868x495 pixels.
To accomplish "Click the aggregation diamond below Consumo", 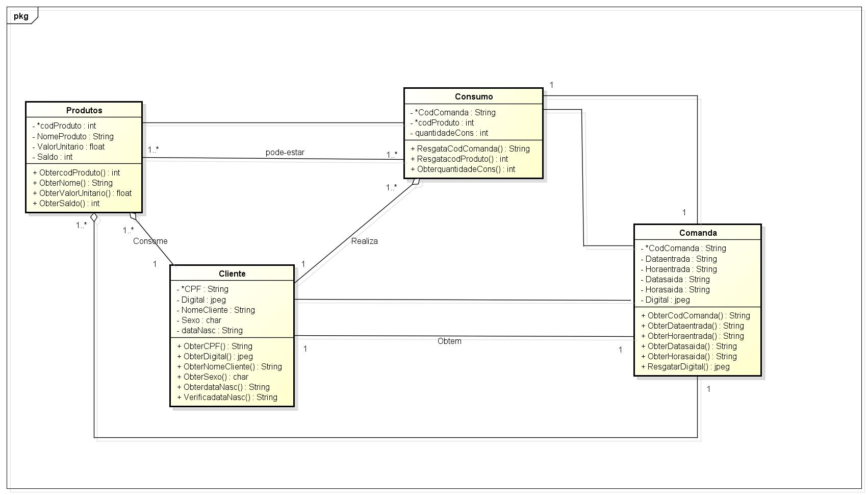I will 417,183.
